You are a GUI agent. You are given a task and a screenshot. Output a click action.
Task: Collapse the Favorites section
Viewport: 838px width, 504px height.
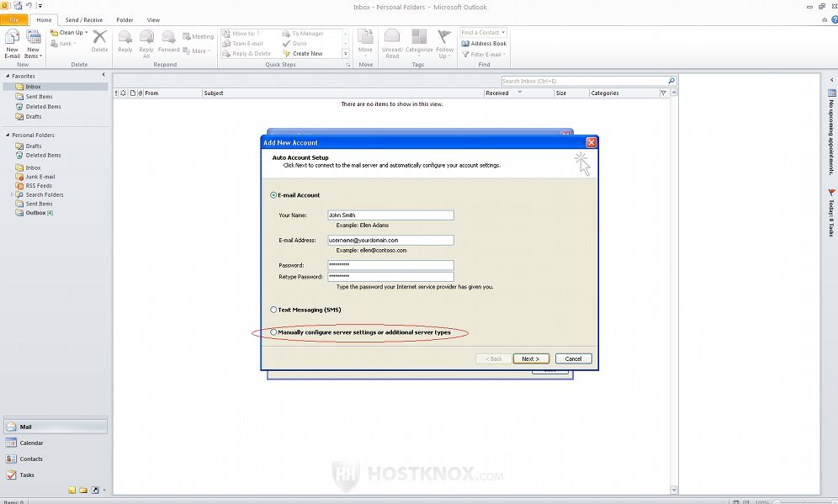point(8,76)
